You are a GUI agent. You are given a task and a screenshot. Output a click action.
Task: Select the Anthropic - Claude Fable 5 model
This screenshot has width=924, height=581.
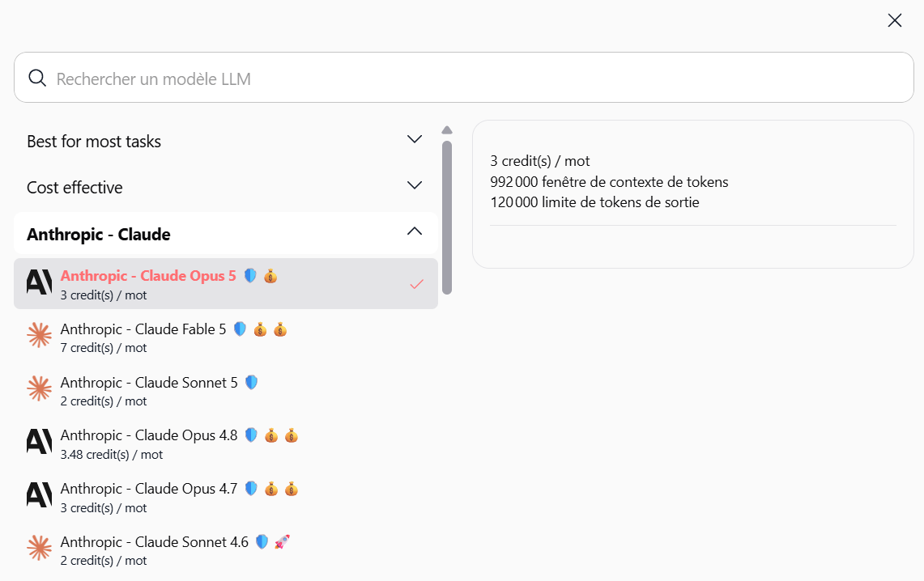(226, 337)
